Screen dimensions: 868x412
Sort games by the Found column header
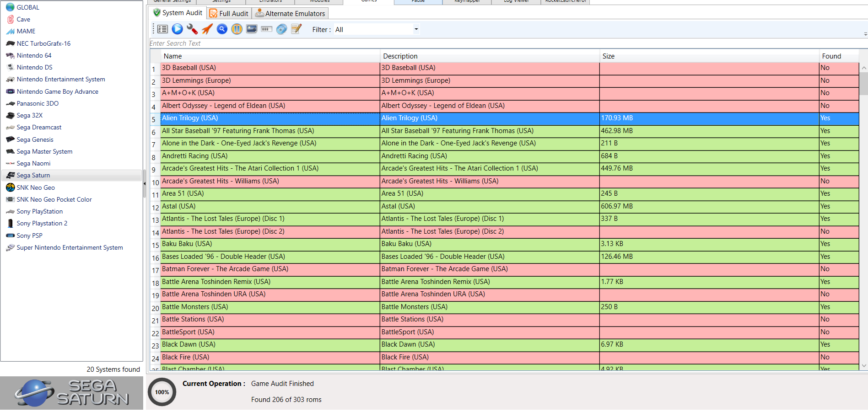(x=831, y=56)
